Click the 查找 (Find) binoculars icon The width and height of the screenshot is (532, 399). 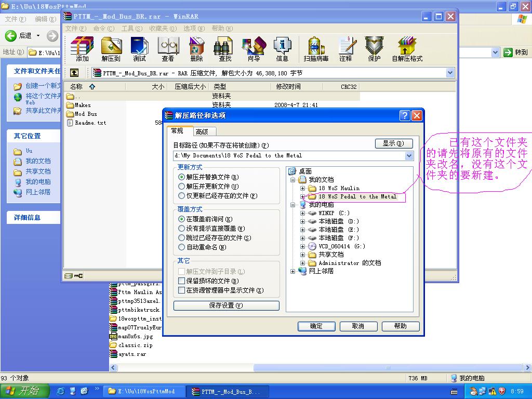[x=224, y=49]
